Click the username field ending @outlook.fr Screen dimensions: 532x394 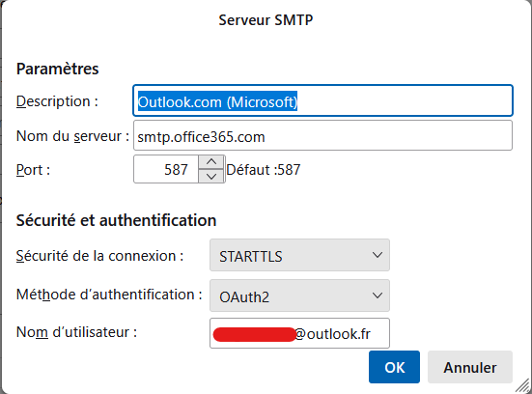coord(299,333)
